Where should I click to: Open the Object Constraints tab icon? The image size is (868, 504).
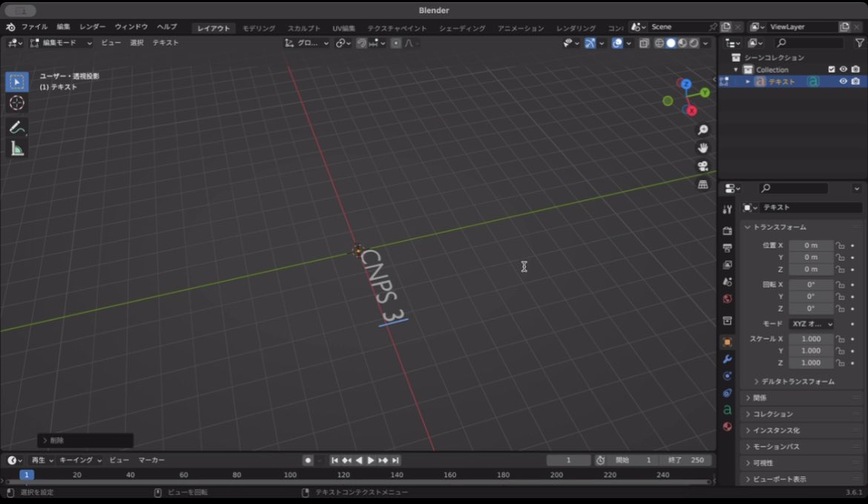[727, 393]
